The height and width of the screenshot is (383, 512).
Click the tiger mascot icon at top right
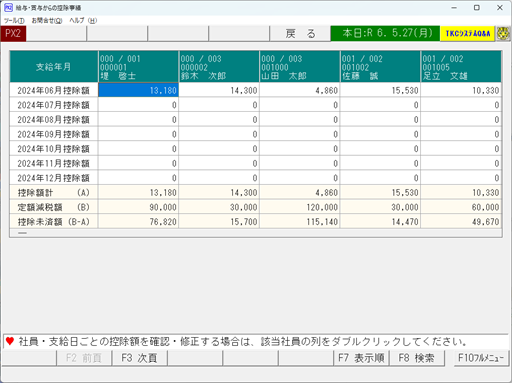pyautogui.click(x=503, y=33)
